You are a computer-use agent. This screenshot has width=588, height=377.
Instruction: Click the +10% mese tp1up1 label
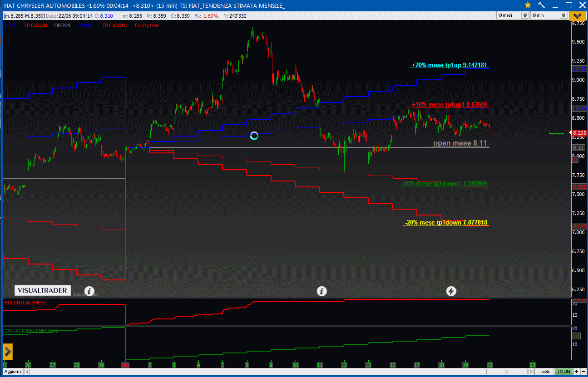click(450, 105)
